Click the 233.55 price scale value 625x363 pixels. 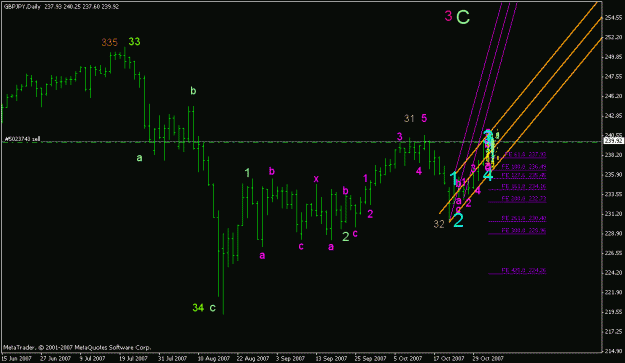(614, 194)
